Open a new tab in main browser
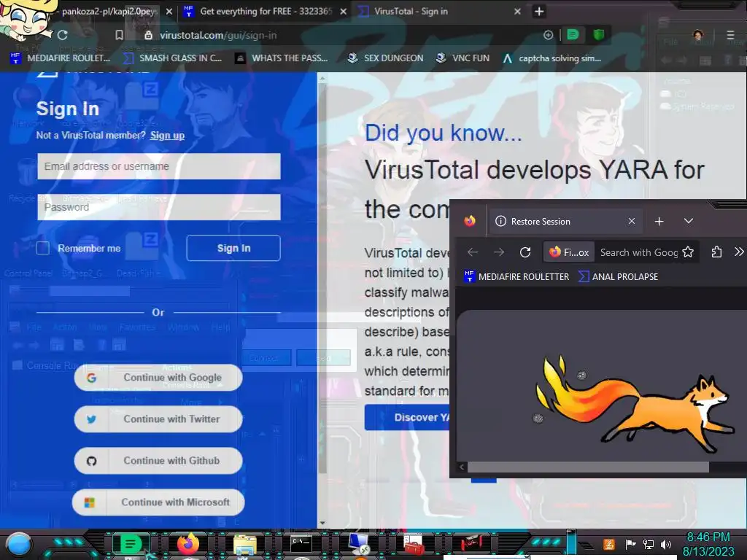This screenshot has width=747, height=560. (539, 12)
